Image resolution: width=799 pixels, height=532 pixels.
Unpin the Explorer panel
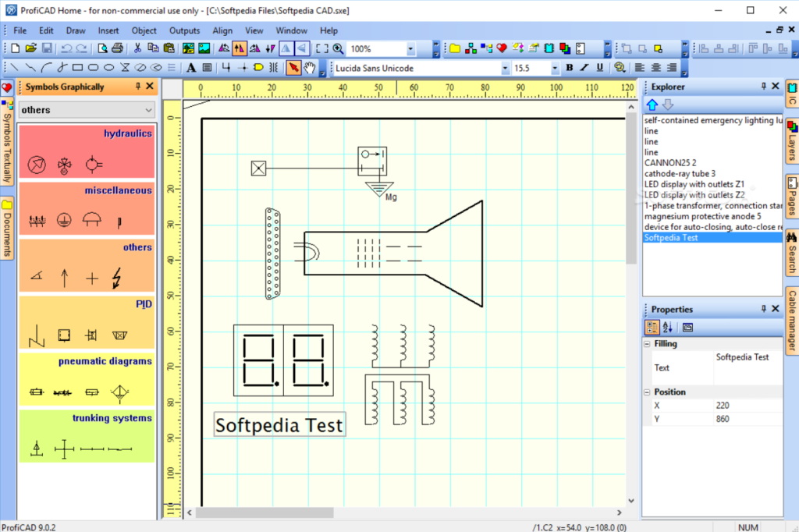[x=762, y=86]
